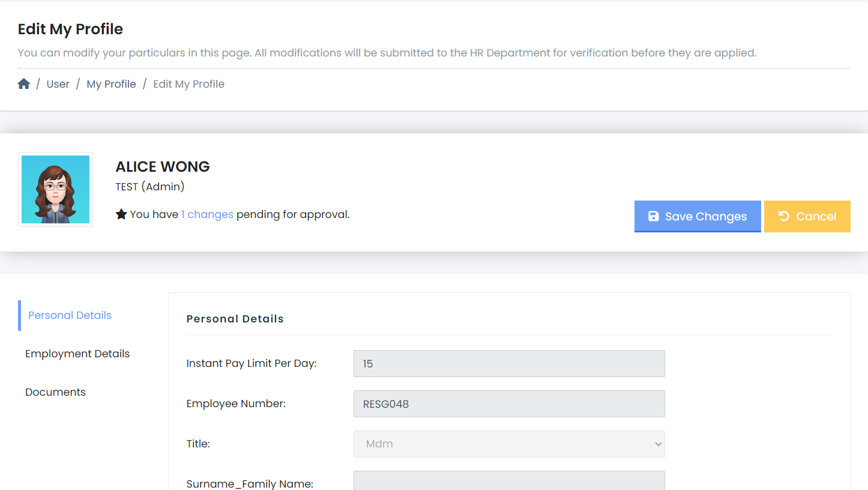Switch to the Employment Details tab
The width and height of the screenshot is (868, 490).
pos(77,354)
